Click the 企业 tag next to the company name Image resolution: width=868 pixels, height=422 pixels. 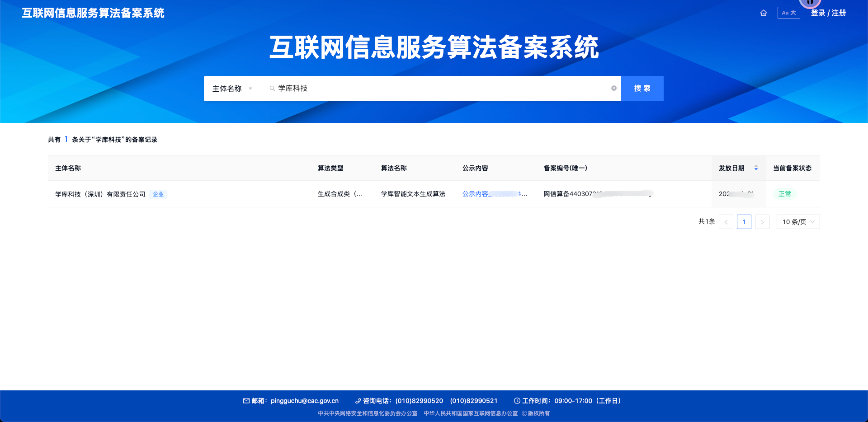pos(158,194)
